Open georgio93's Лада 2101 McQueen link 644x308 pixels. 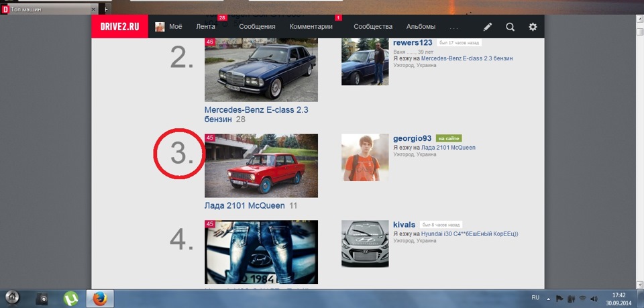pos(449,148)
